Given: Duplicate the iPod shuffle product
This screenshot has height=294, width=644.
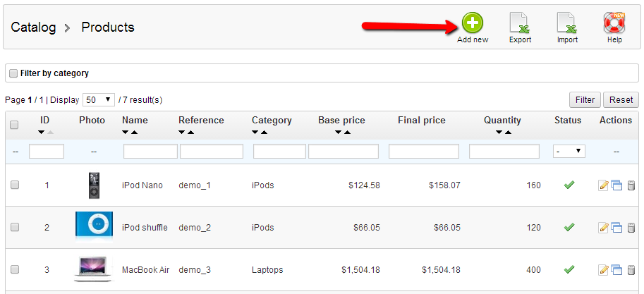Looking at the screenshot, I should coord(616,228).
